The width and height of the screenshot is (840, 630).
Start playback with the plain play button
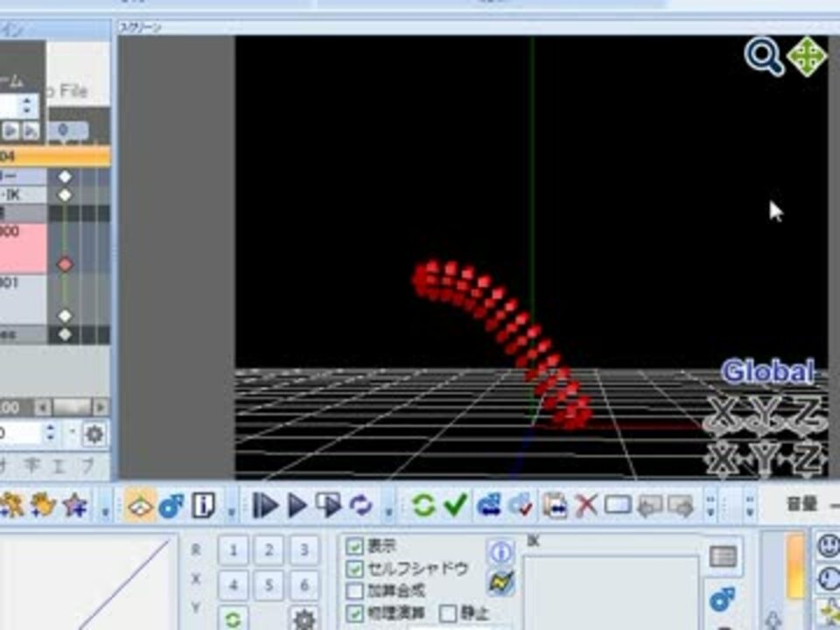(297, 505)
